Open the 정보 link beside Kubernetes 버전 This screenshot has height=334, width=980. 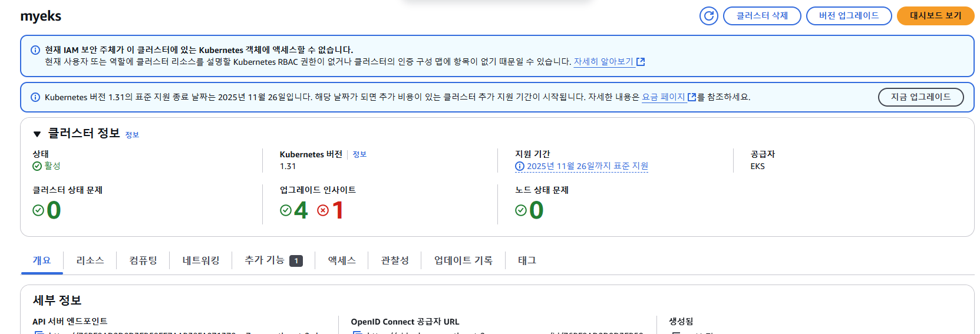point(359,154)
